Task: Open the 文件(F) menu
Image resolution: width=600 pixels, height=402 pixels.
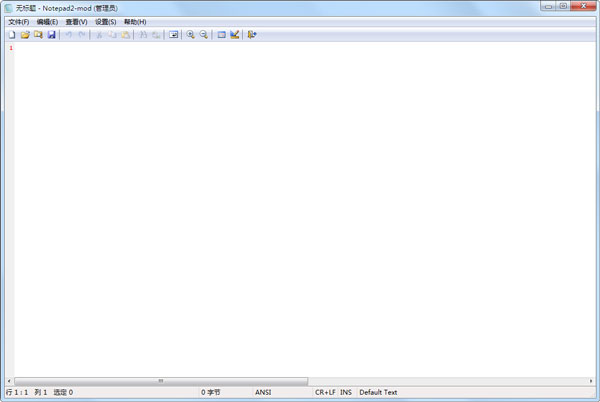Action: pos(19,22)
